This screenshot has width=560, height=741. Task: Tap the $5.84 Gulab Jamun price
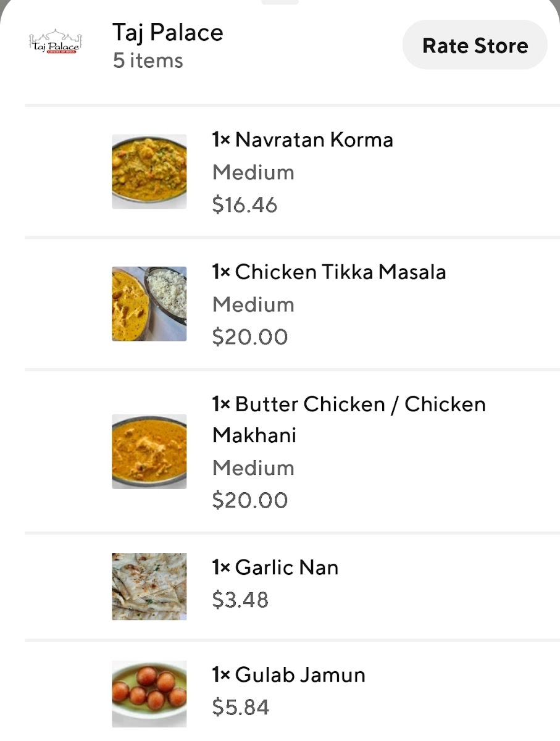[x=240, y=707]
